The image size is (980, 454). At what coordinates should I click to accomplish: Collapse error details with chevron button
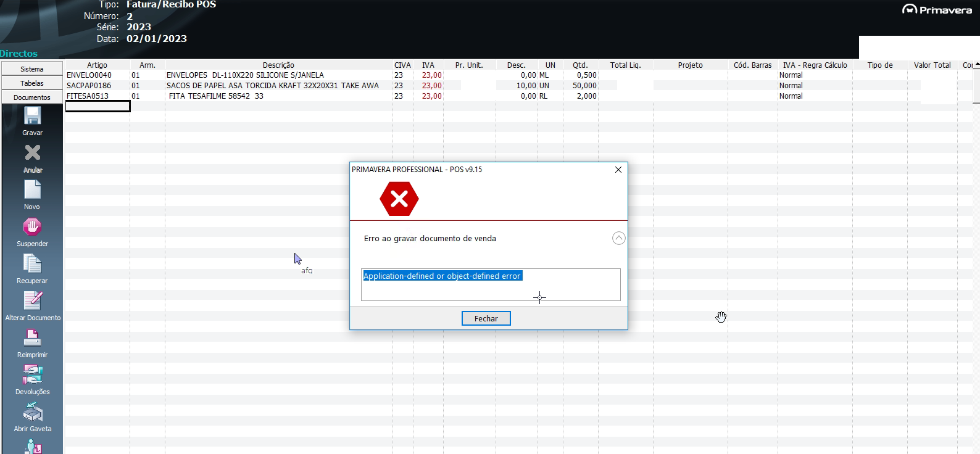click(x=618, y=238)
